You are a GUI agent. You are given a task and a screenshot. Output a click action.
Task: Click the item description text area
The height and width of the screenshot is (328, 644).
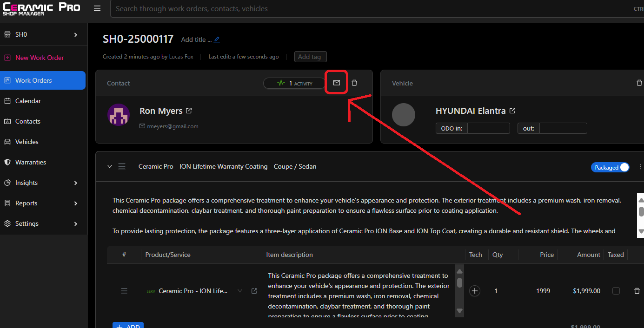click(x=359, y=291)
